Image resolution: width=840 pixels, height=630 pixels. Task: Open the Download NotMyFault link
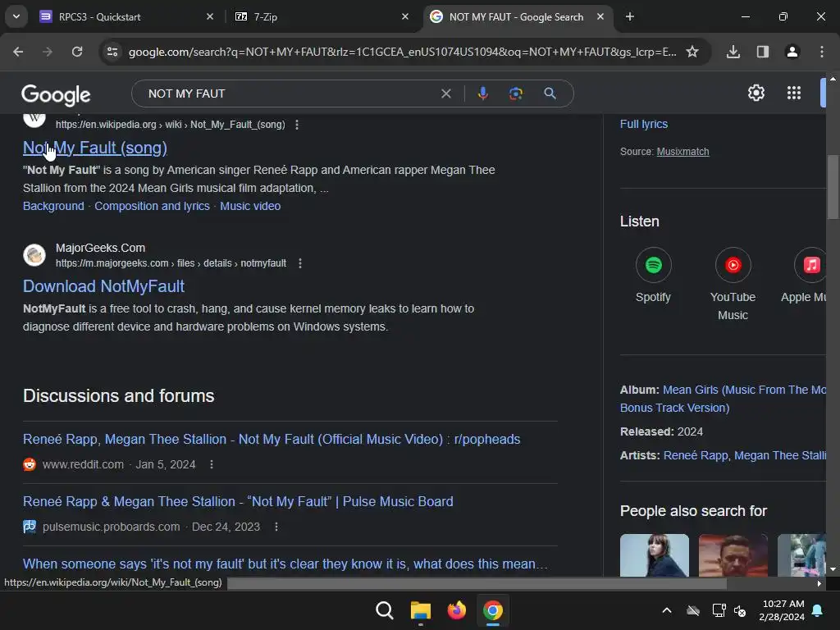tap(104, 286)
